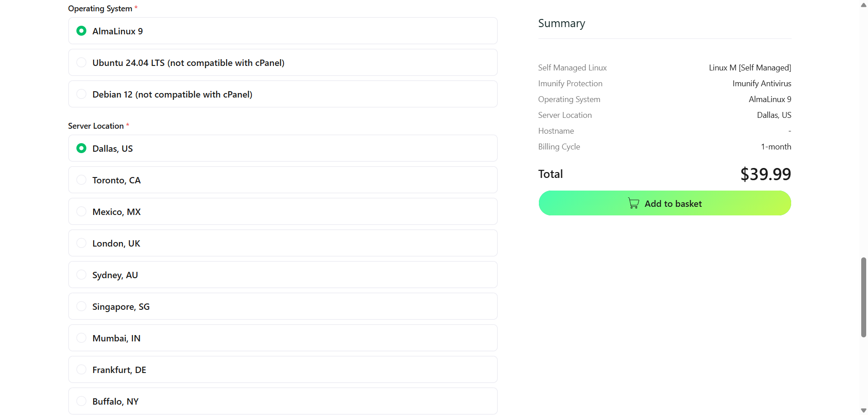Click the Imunify Antivirus summary value

click(762, 84)
